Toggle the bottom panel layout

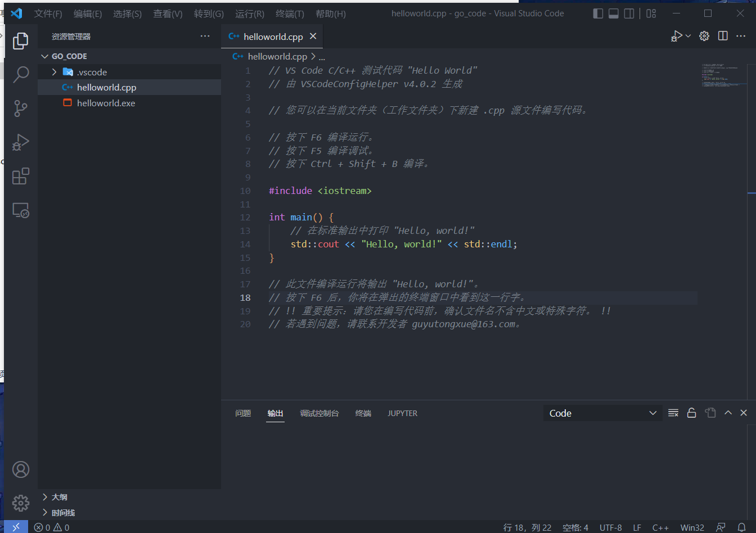pyautogui.click(x=614, y=13)
